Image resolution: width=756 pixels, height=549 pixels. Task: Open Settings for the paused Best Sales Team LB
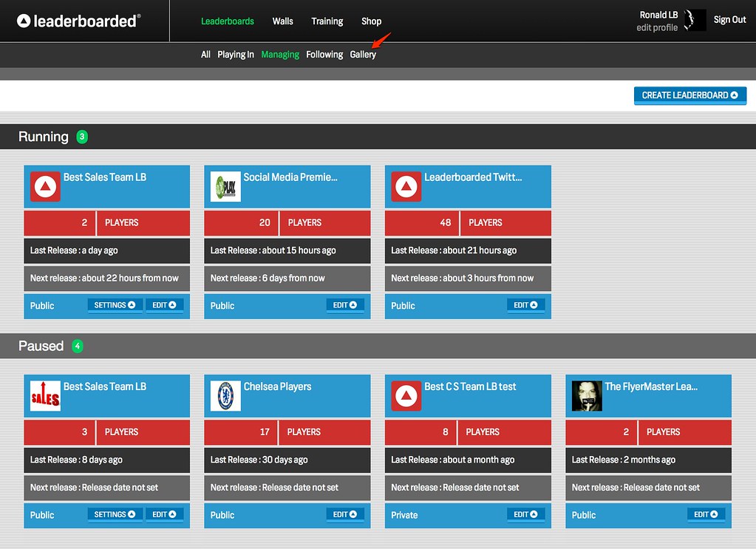(115, 514)
